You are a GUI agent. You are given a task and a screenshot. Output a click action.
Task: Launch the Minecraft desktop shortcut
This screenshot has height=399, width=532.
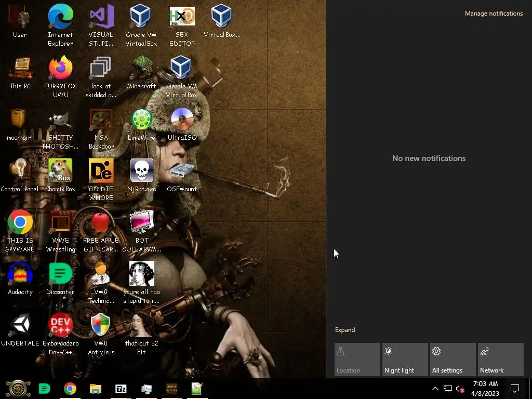point(141,73)
